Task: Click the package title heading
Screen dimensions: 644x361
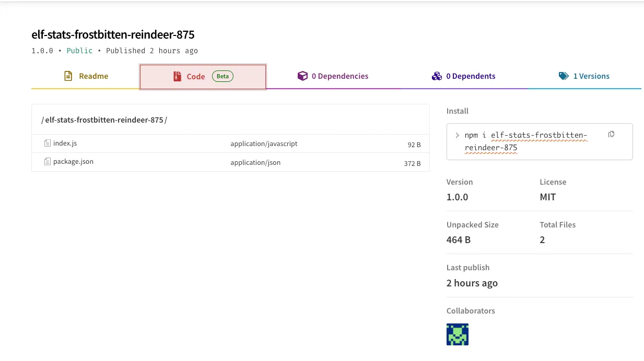Action: [x=113, y=34]
